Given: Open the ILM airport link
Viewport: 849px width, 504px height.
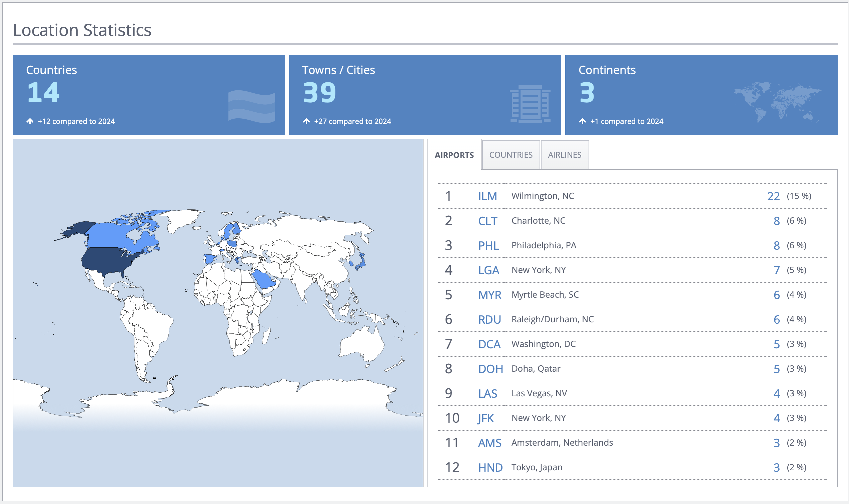Looking at the screenshot, I should click(488, 196).
